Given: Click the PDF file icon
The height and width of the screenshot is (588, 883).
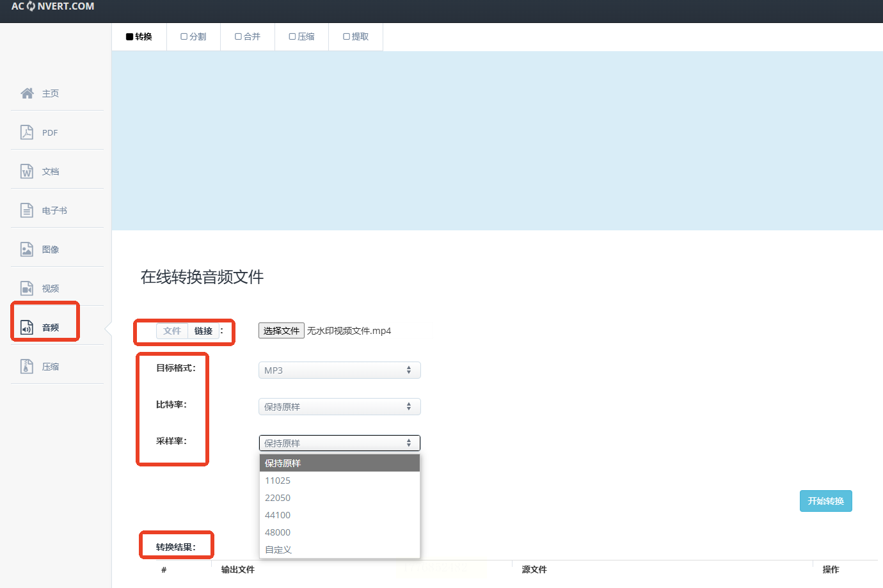Looking at the screenshot, I should click(27, 132).
